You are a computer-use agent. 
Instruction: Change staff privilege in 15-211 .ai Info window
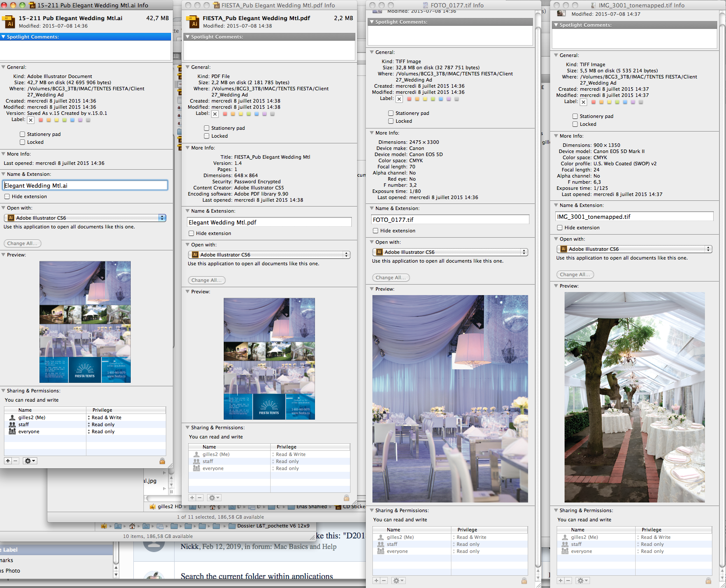coord(102,424)
